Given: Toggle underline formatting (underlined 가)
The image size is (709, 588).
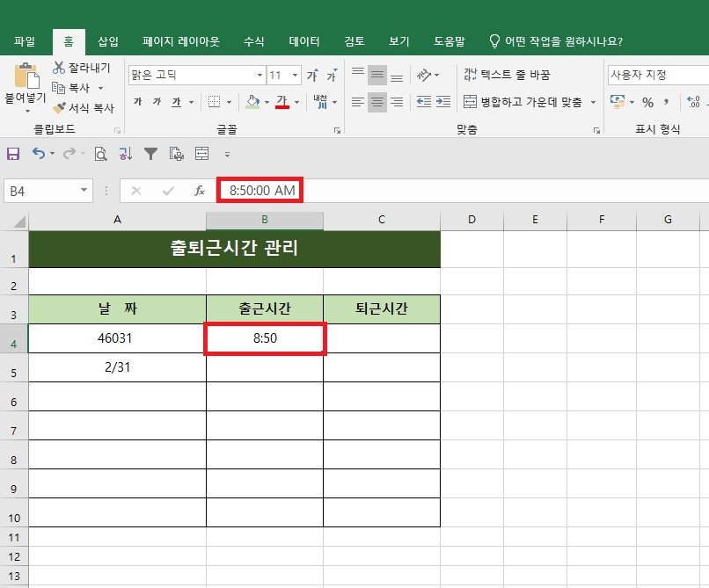Looking at the screenshot, I should [x=176, y=102].
